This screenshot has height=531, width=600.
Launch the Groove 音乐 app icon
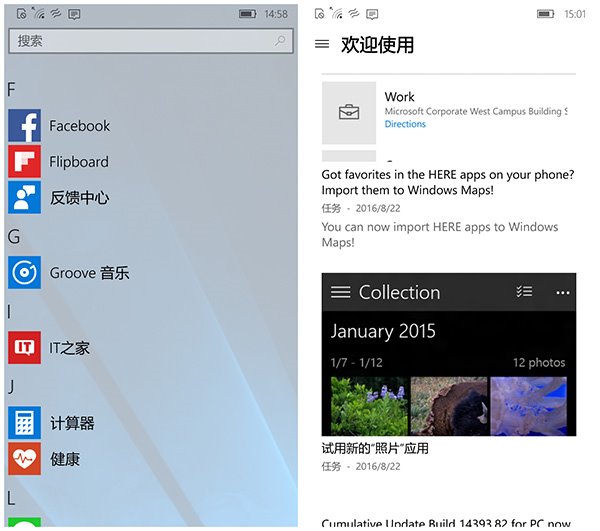coord(24,272)
